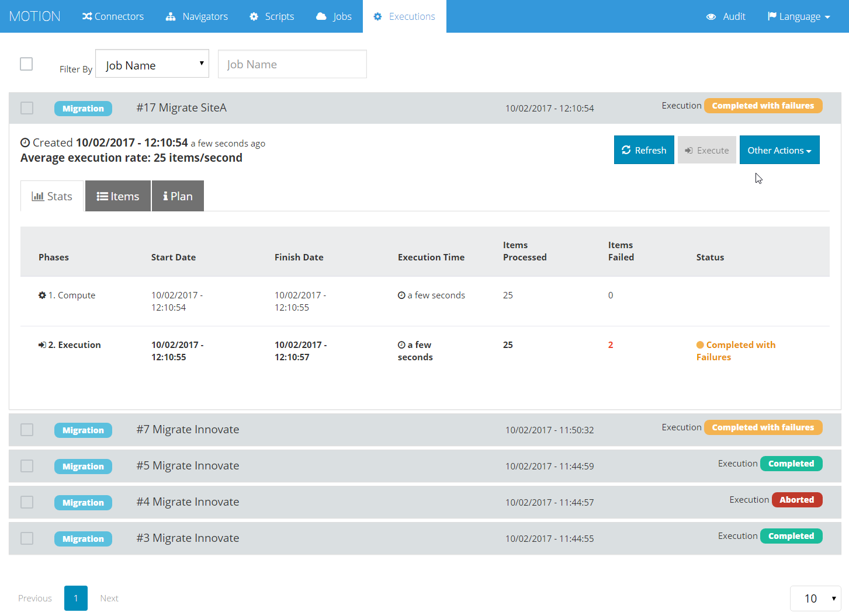Click the Scripts gear icon

(x=254, y=16)
